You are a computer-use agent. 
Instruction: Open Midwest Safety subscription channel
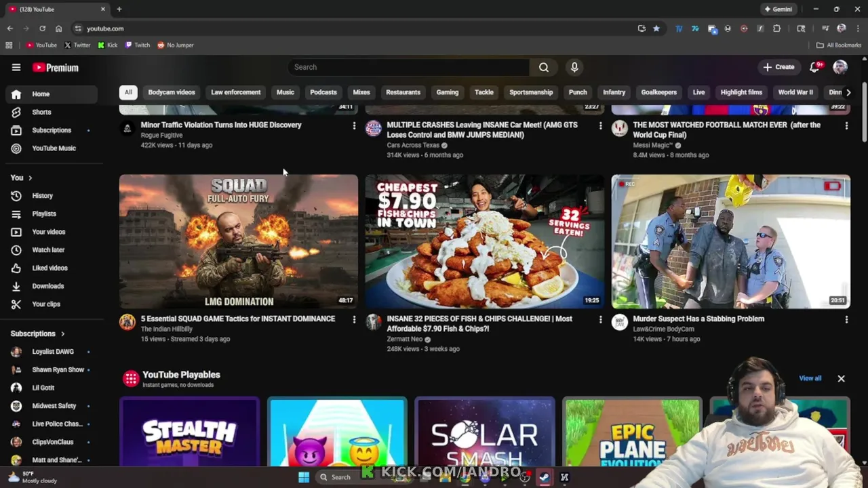point(52,406)
